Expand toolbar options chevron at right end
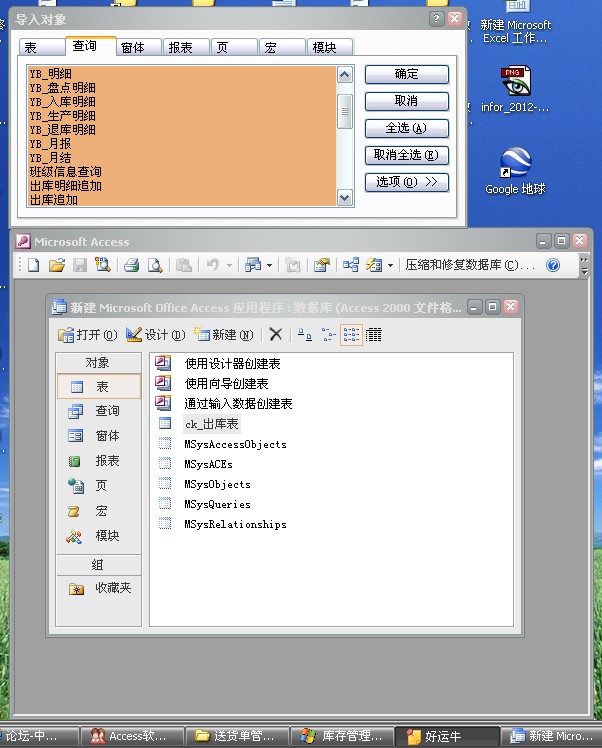Image resolution: width=602 pixels, height=748 pixels. pyautogui.click(x=584, y=265)
